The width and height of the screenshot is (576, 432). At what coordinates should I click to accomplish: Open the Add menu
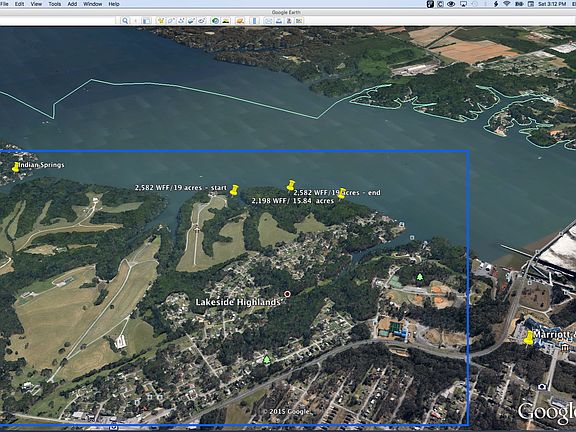tap(72, 4)
